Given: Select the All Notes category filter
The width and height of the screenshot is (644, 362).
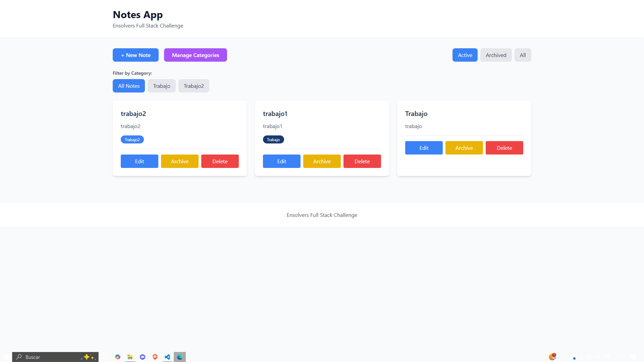Looking at the screenshot, I should pos(129,86).
